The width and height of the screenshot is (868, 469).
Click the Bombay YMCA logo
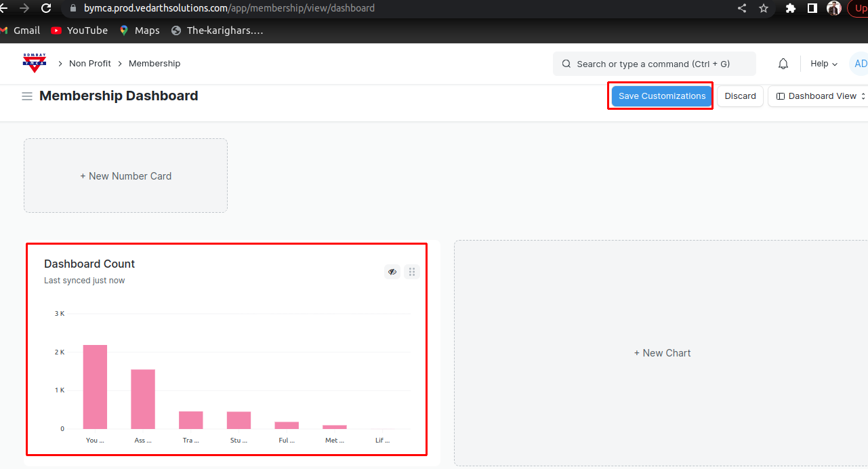[34, 63]
